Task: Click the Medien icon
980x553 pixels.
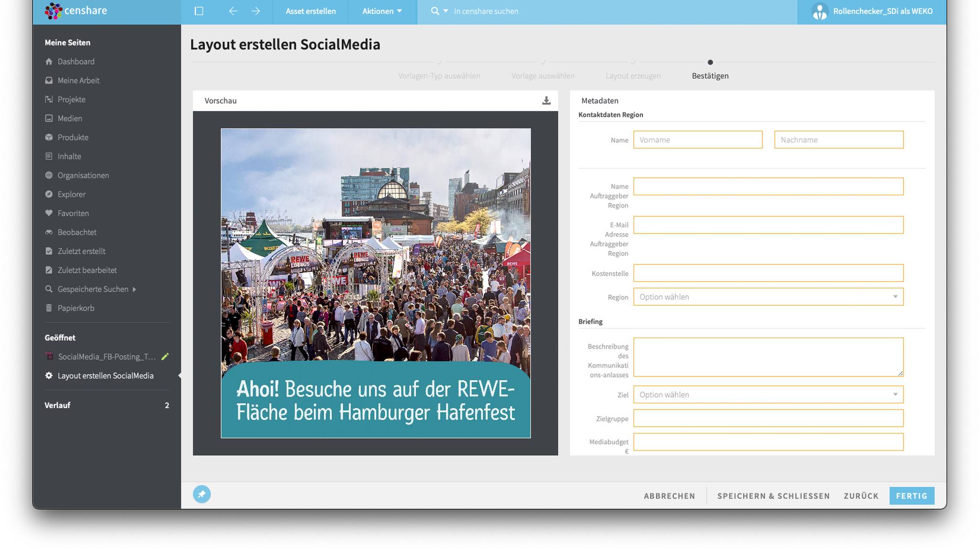Action: (49, 118)
